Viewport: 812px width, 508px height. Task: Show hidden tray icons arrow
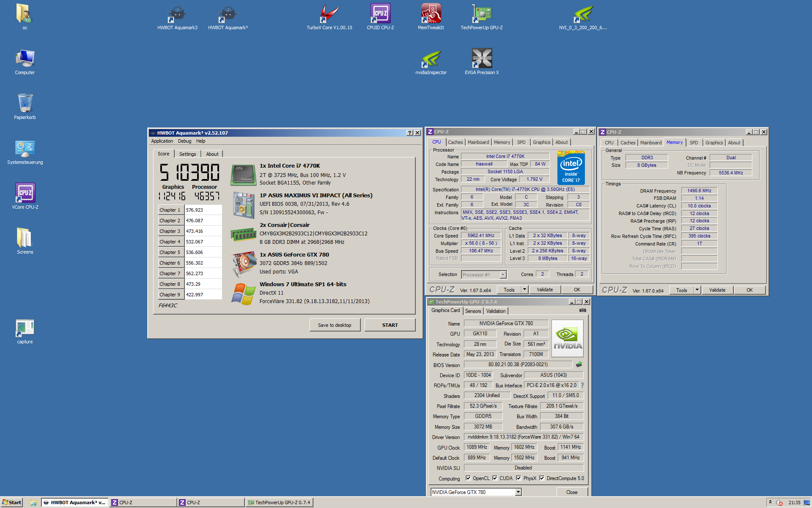[x=770, y=502]
